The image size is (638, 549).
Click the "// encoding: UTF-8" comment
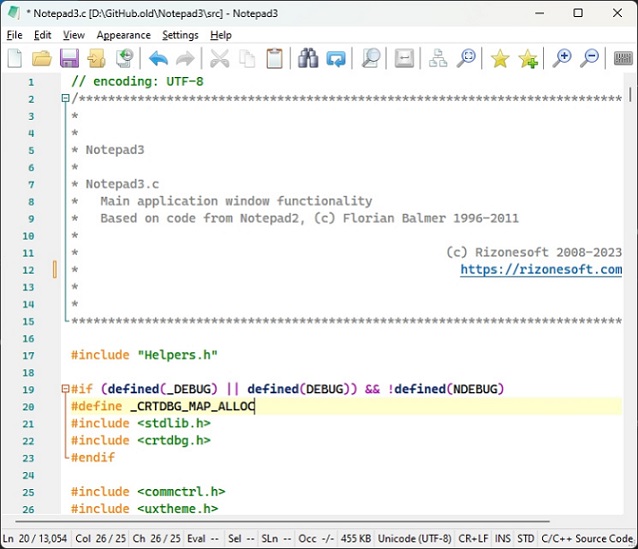(137, 81)
